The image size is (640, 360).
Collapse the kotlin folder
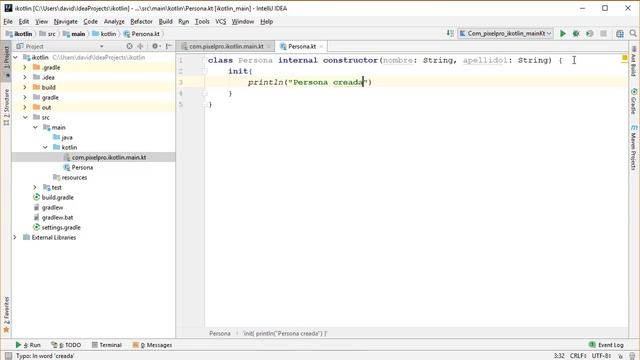(45, 147)
